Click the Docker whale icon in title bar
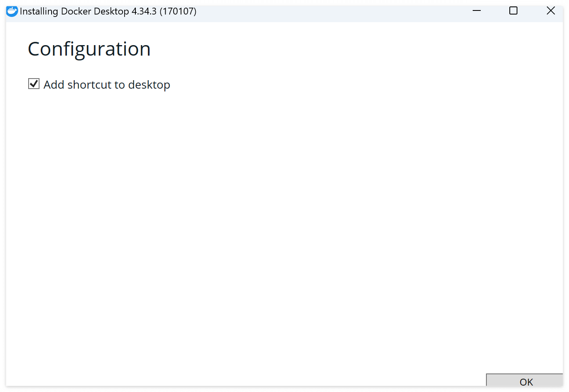 pyautogui.click(x=12, y=11)
